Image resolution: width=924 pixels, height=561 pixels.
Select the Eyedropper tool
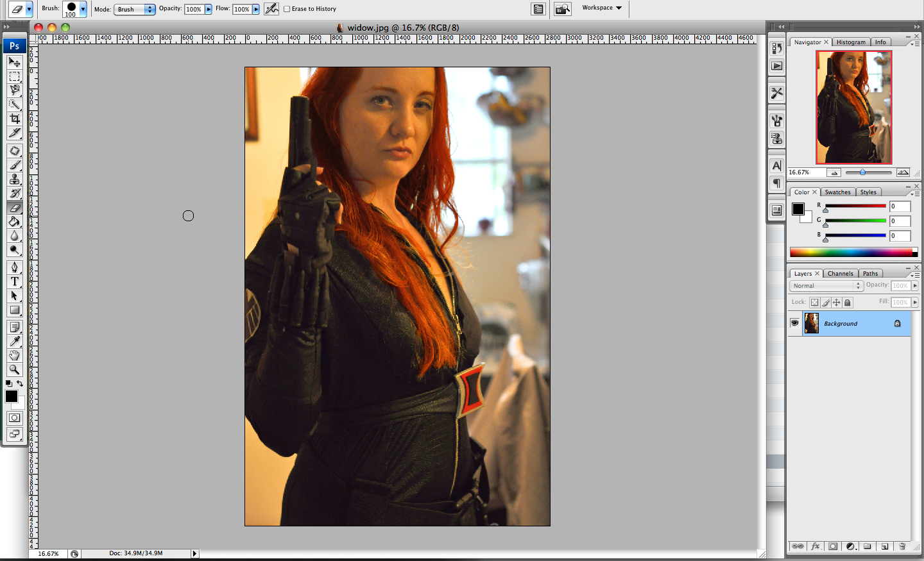[14, 341]
